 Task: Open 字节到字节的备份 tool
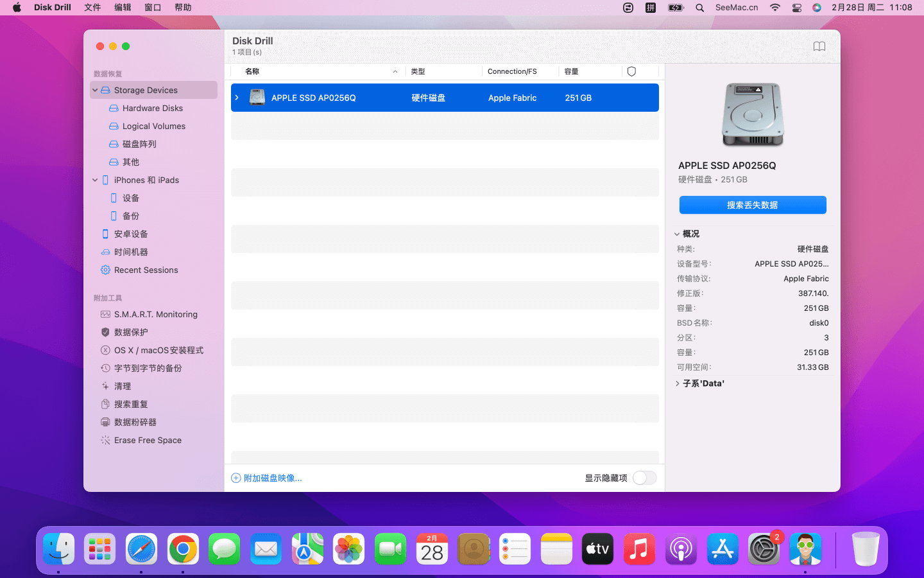[148, 368]
